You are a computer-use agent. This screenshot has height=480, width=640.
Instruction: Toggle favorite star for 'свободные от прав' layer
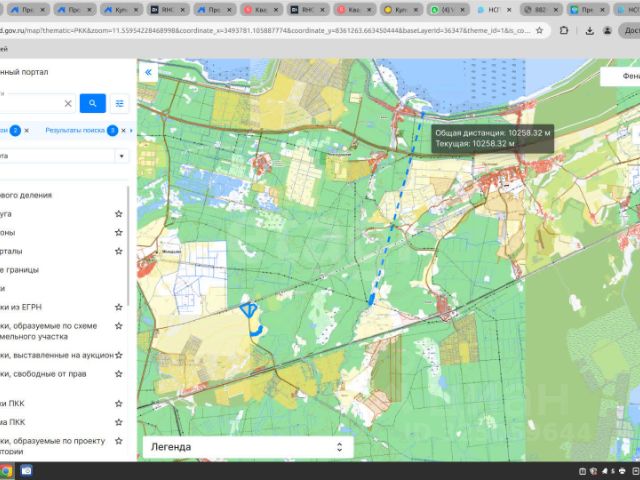coord(119,374)
